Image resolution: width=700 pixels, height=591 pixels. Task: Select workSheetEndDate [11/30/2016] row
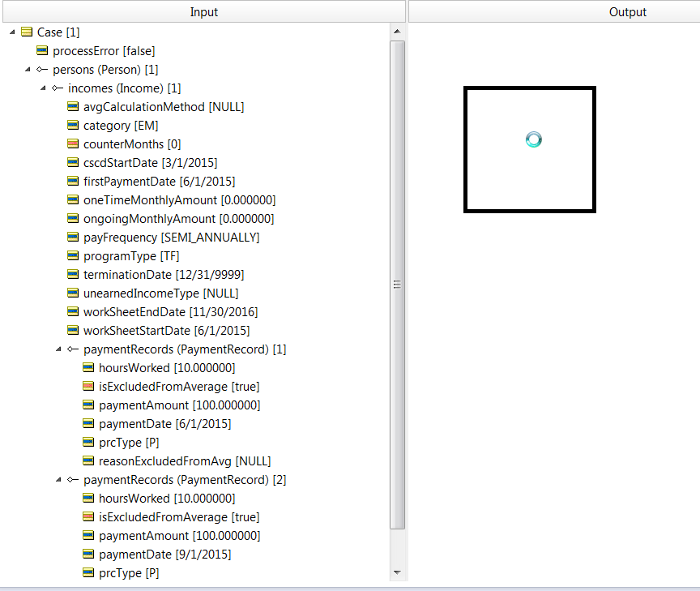click(171, 312)
